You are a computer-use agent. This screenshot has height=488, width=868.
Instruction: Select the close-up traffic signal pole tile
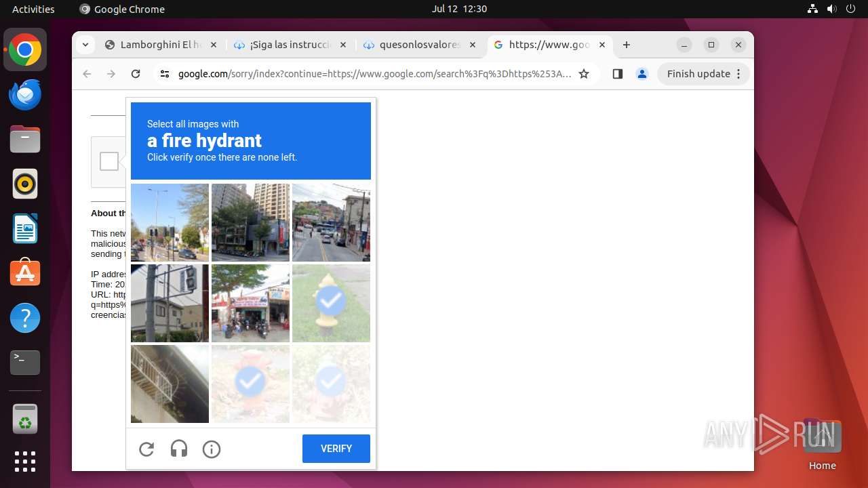coord(170,303)
